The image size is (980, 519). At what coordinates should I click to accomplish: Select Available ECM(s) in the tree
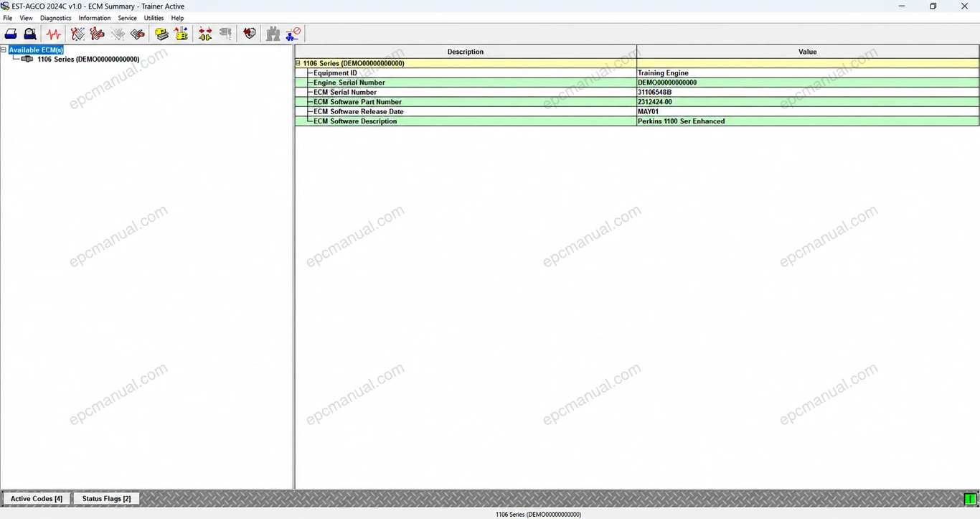tap(36, 50)
